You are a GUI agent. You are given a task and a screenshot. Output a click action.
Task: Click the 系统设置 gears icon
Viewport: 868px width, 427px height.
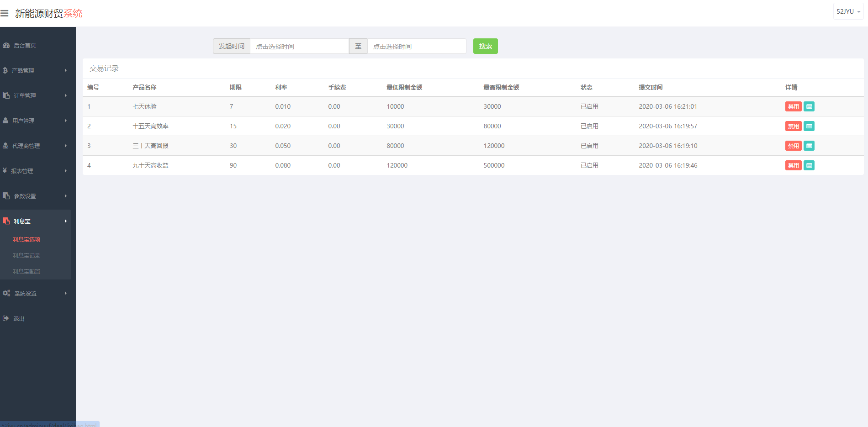pos(6,293)
